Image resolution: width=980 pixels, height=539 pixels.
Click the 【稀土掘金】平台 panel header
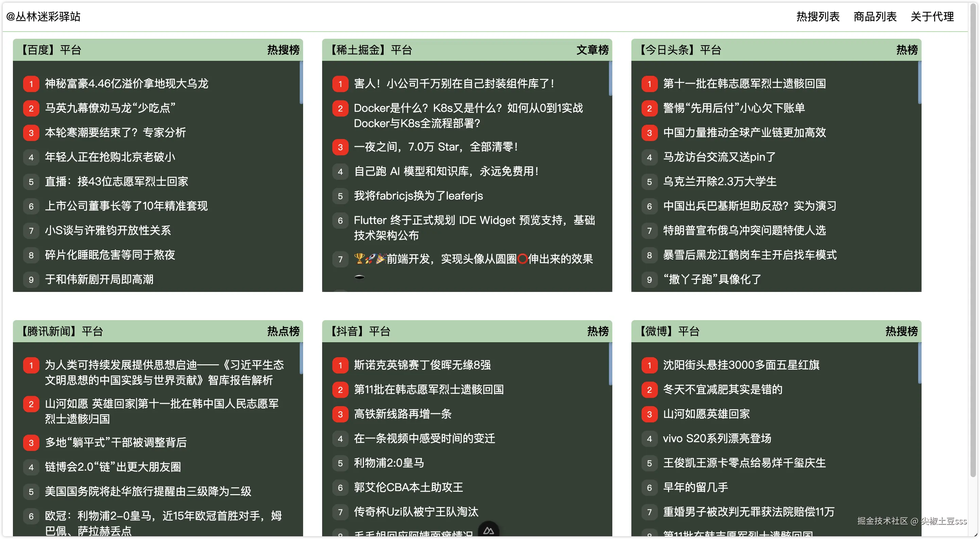(x=467, y=50)
